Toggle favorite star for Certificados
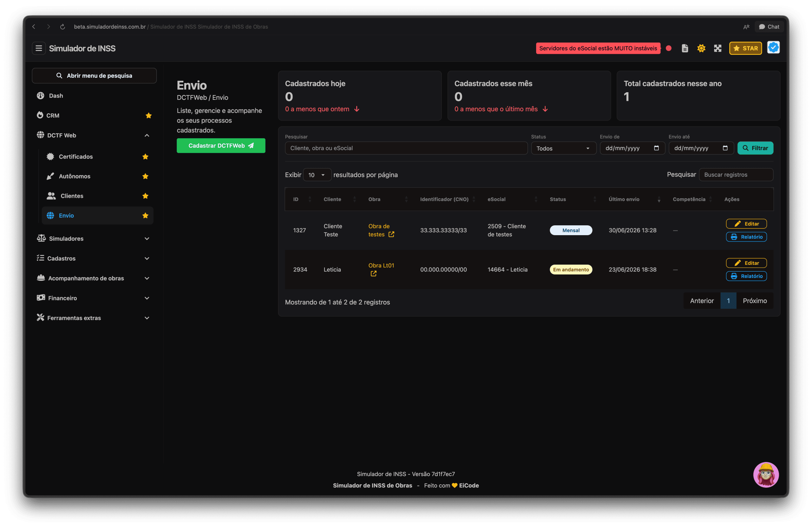Screen dimensions: 812x528 coord(145,157)
